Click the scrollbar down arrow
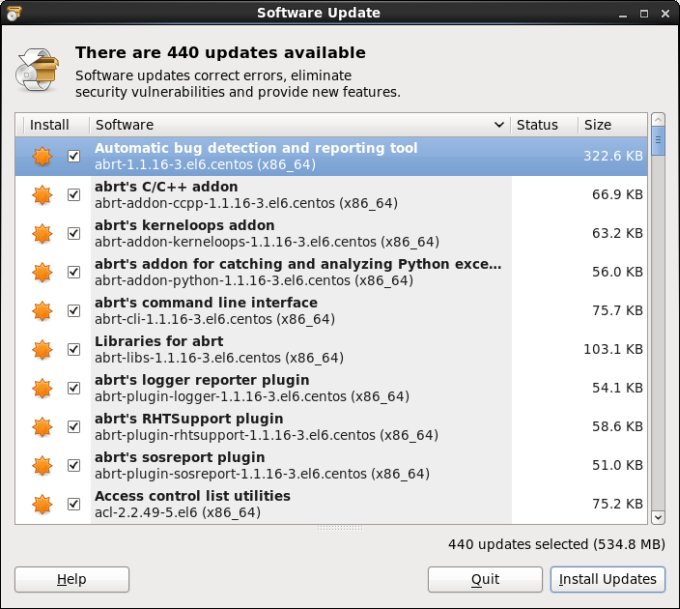 tap(658, 517)
